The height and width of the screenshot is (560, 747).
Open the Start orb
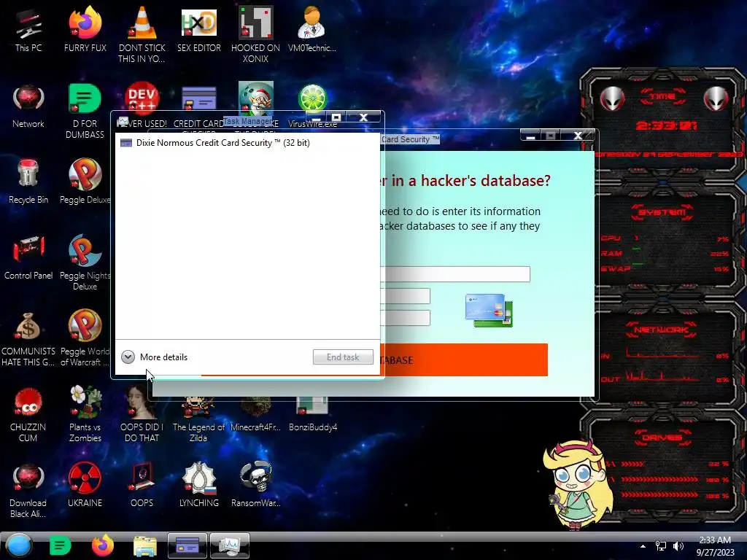click(x=19, y=545)
